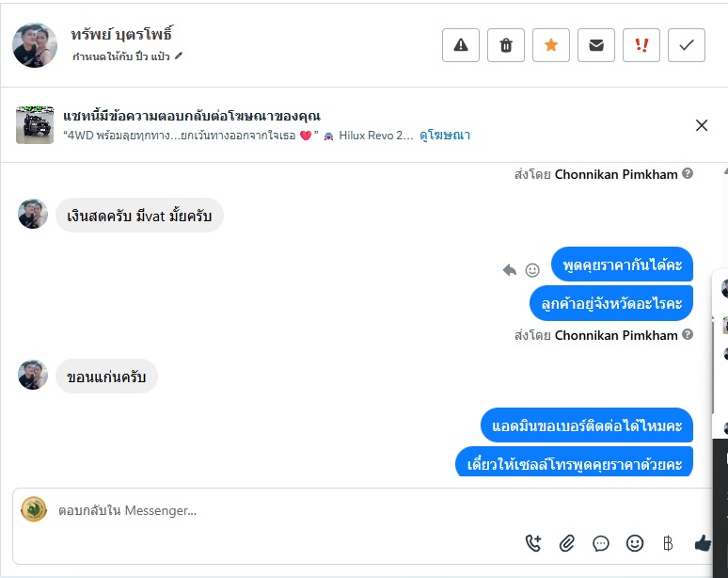Close the ad reply banner
728x578 pixels.
coord(702,125)
